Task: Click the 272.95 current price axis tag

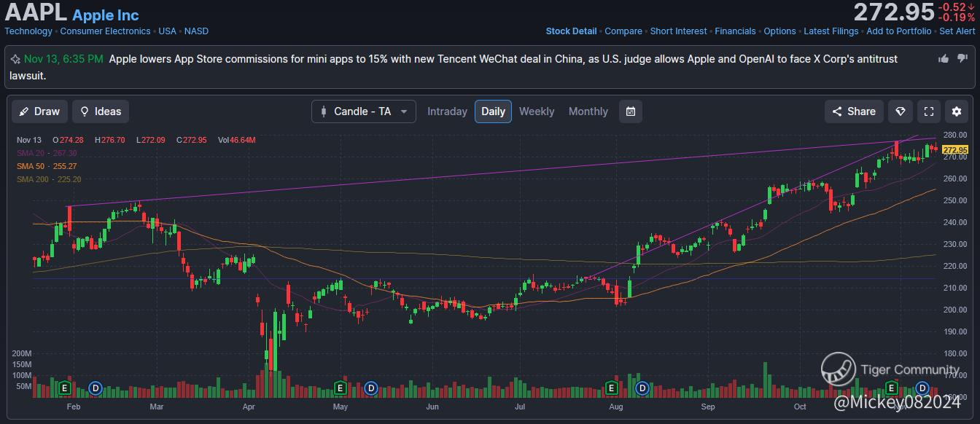Action: [955, 150]
